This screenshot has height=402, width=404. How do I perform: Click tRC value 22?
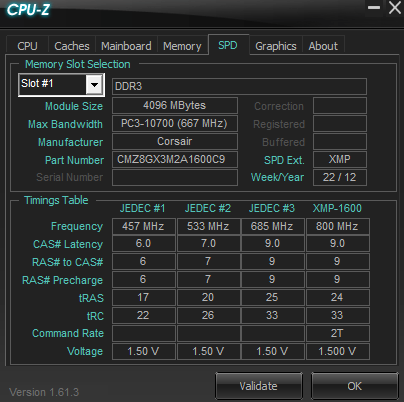tap(144, 315)
